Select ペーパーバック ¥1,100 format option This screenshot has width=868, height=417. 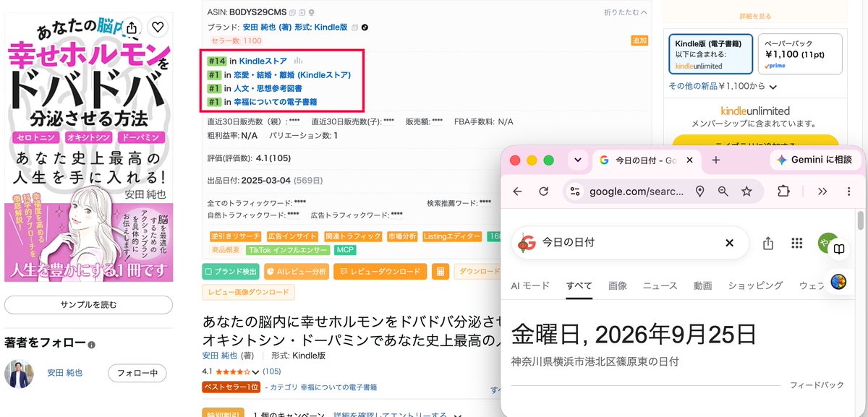800,54
